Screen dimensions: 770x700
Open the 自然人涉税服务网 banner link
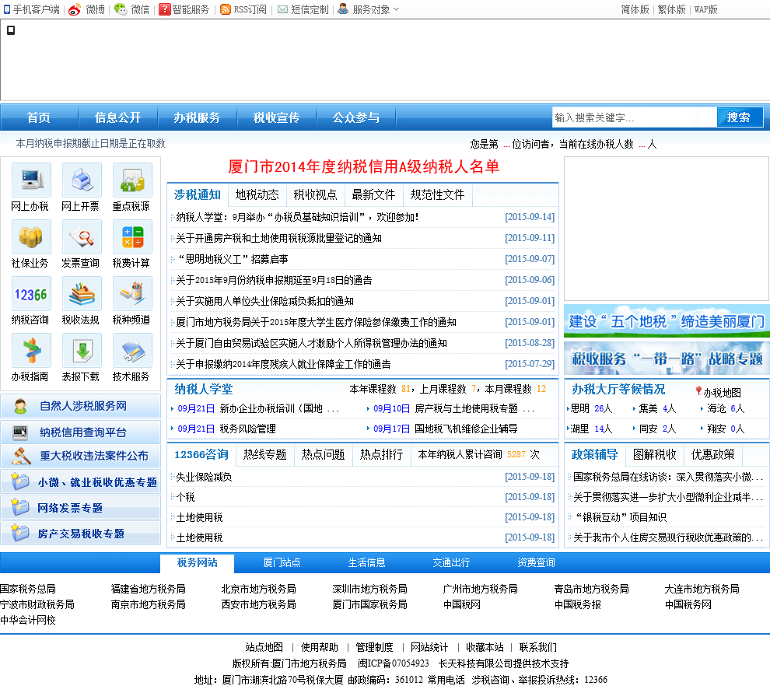coord(81,406)
